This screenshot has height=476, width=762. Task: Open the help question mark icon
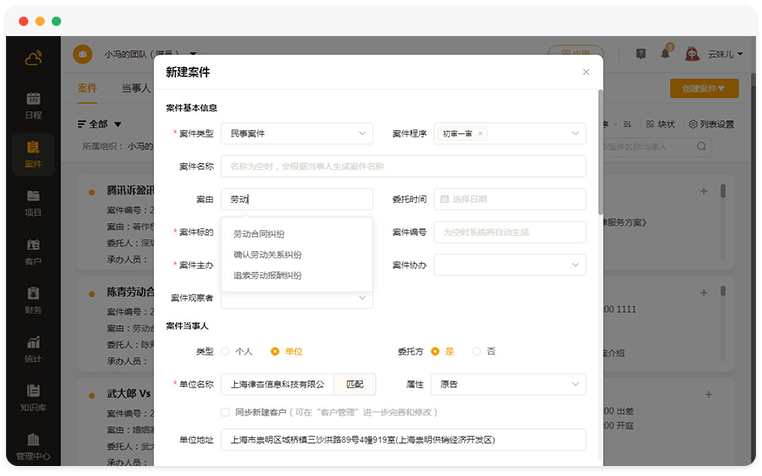641,53
